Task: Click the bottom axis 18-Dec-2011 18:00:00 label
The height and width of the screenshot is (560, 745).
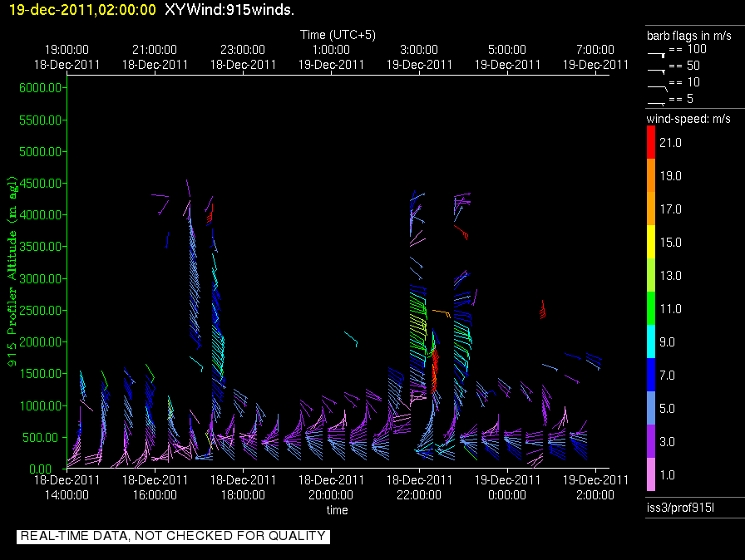Action: [x=243, y=488]
